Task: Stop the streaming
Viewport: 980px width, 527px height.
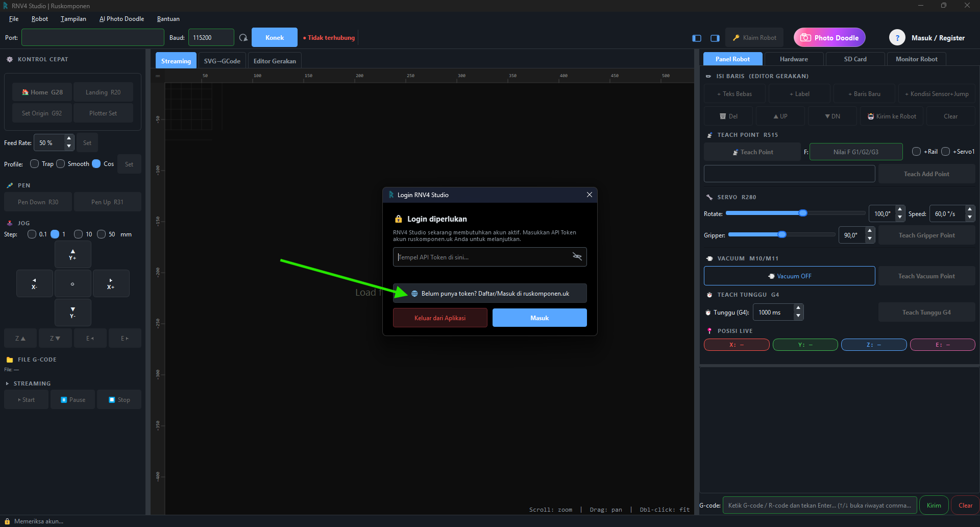Action: click(x=119, y=400)
